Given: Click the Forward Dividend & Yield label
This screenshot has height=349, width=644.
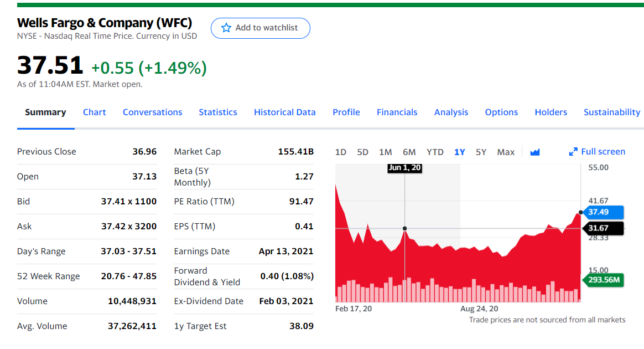Looking at the screenshot, I should click(x=207, y=276).
